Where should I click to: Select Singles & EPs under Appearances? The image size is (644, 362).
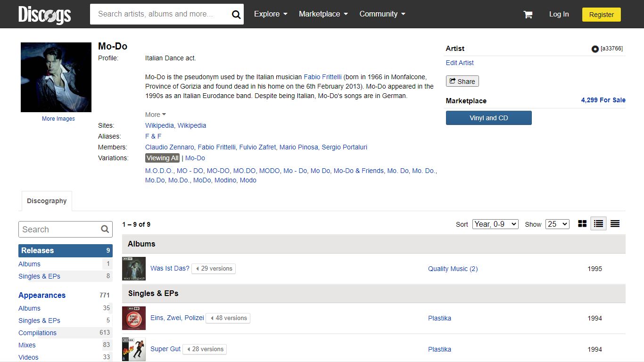click(39, 321)
